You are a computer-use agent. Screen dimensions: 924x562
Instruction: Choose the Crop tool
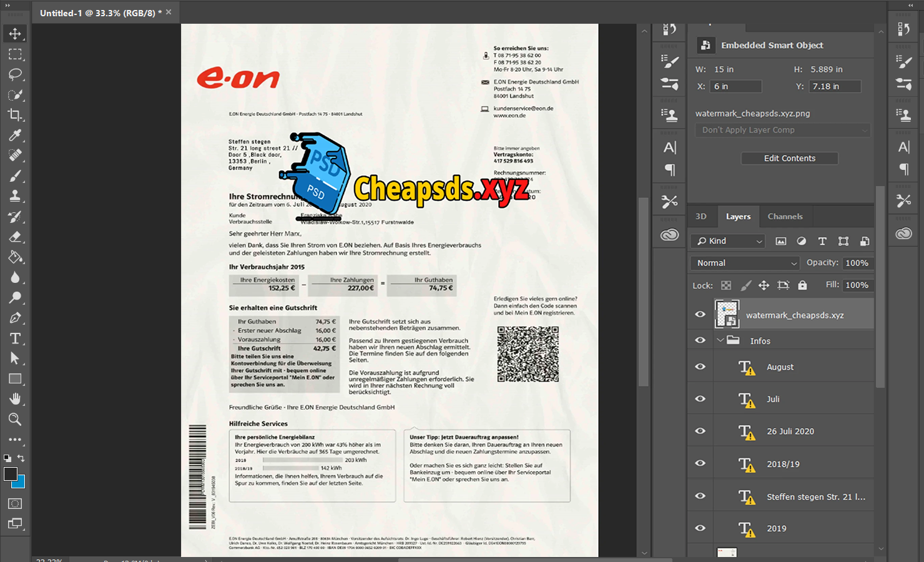point(15,115)
